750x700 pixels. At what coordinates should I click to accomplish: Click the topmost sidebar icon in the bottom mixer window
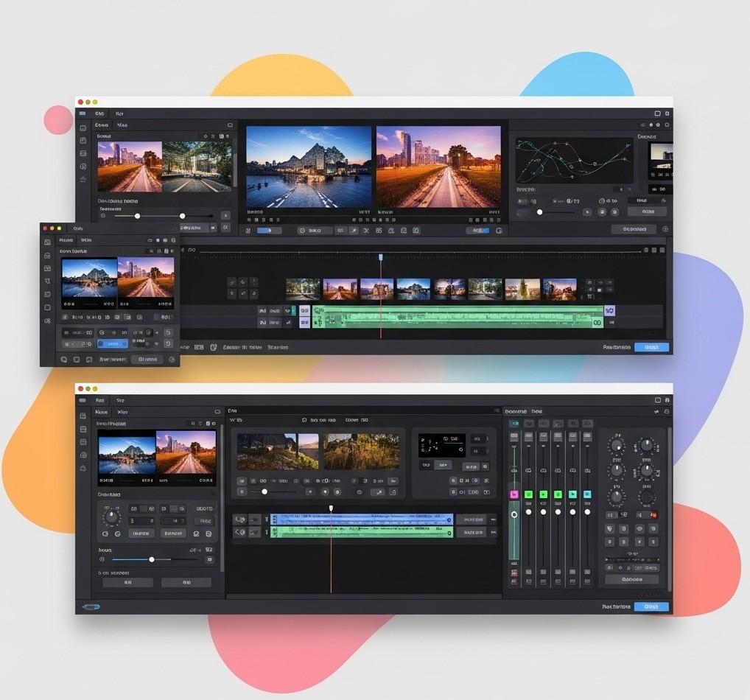[83, 416]
